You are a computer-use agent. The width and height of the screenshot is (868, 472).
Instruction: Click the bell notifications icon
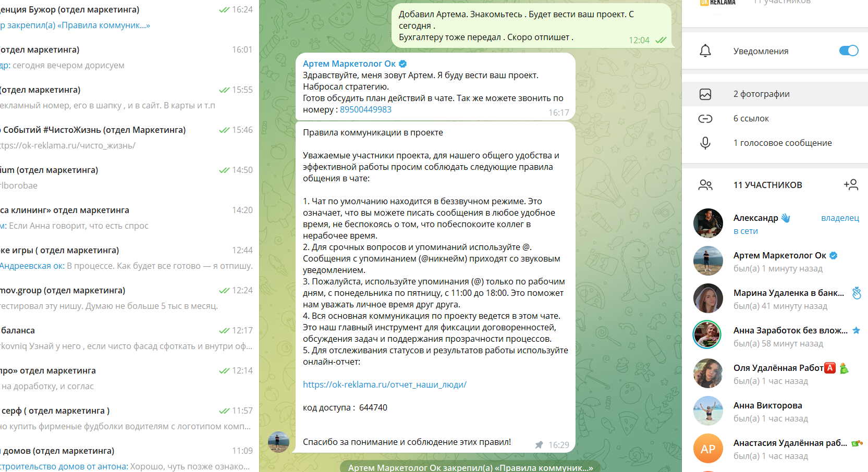click(705, 51)
